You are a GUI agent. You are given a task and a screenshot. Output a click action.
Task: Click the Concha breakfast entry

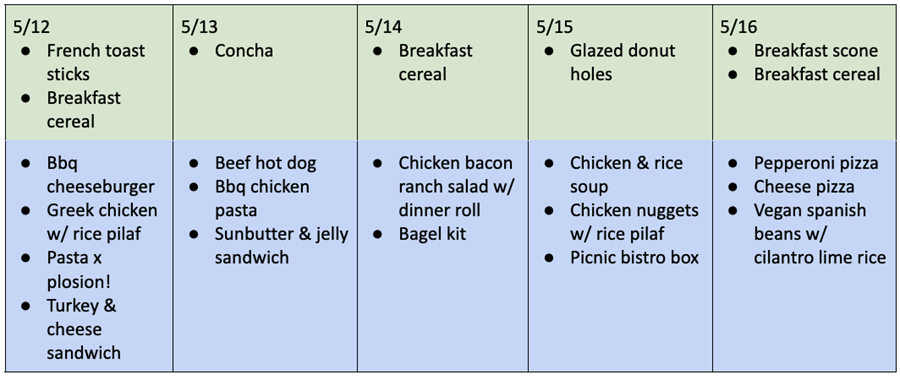(x=244, y=51)
